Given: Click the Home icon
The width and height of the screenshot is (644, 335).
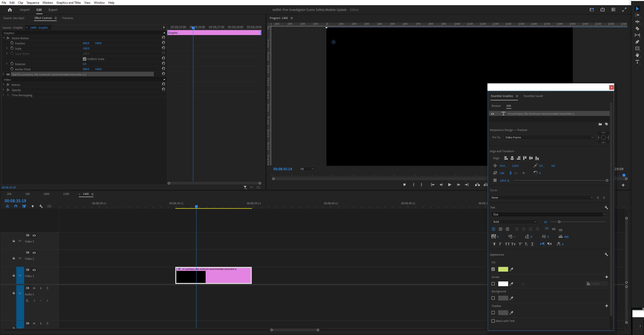Looking at the screenshot, I should [10, 10].
